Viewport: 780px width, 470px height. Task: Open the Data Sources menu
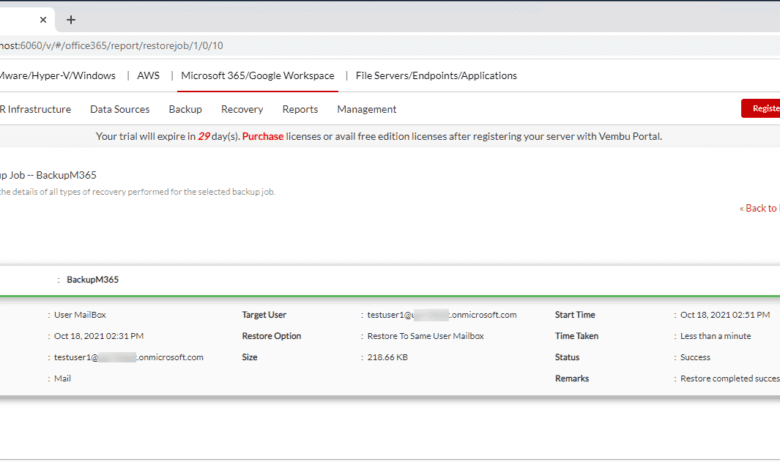click(120, 109)
